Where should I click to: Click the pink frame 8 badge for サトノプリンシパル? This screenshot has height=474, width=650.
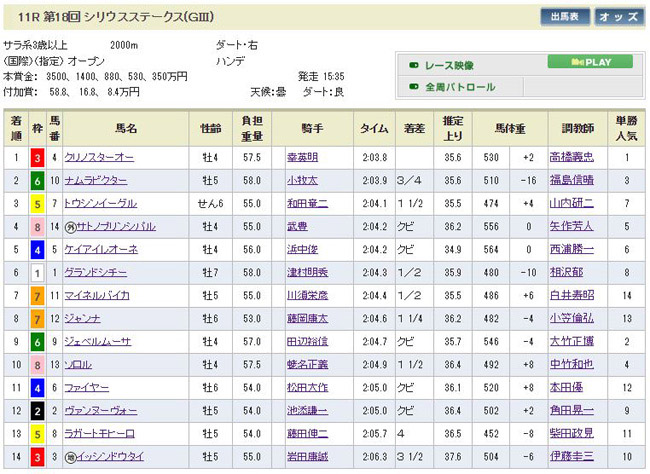[x=37, y=226]
